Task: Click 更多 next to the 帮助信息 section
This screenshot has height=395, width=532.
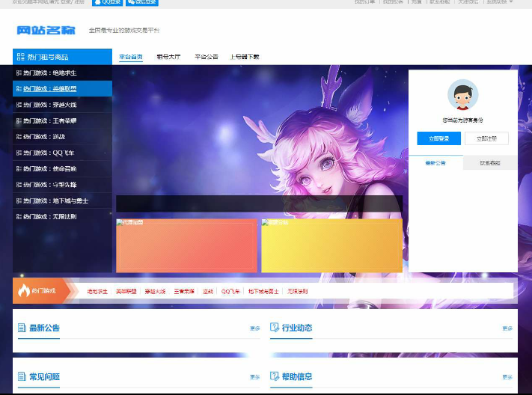Action: tap(507, 377)
